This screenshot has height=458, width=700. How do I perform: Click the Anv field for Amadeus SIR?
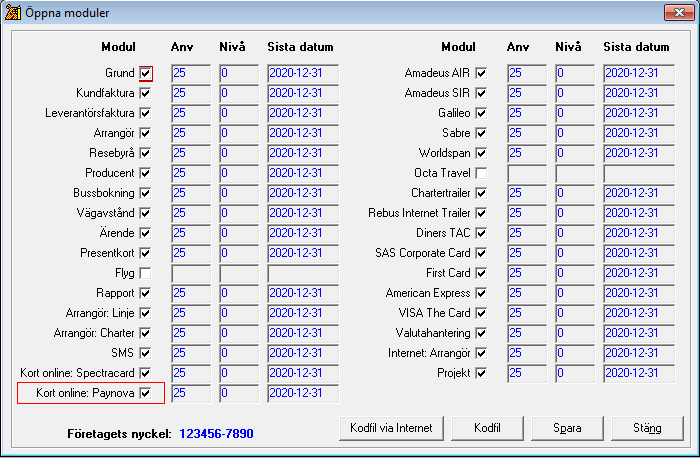[527, 93]
